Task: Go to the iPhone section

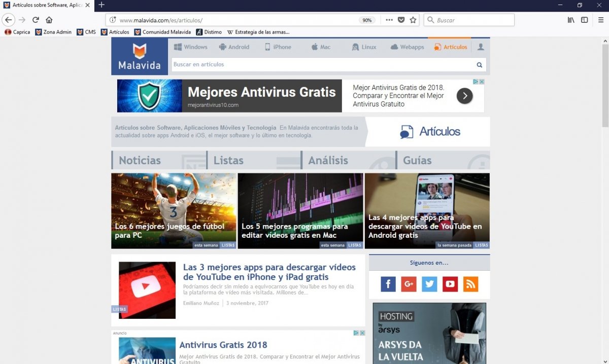Action: click(x=278, y=47)
